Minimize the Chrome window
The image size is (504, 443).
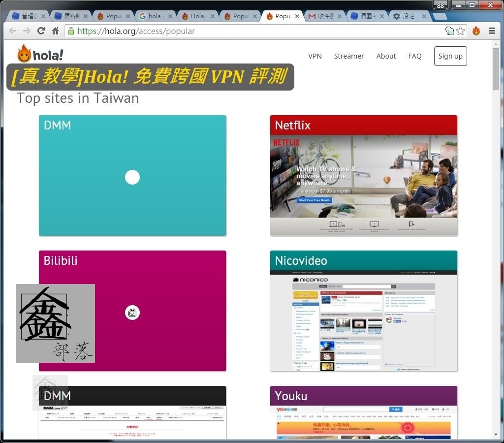pyautogui.click(x=458, y=5)
